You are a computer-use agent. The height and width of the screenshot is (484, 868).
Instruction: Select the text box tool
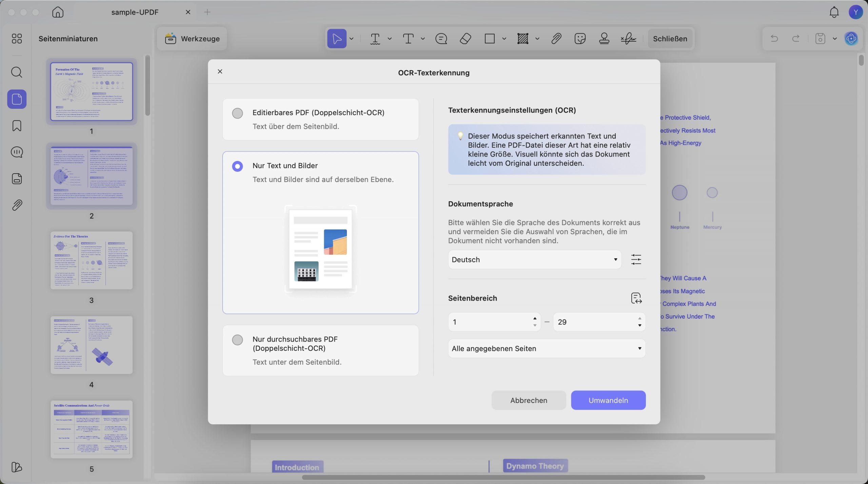(408, 39)
